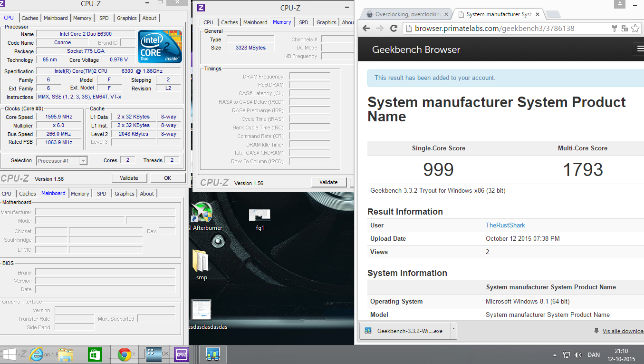
Task: Open the Geekbench-3.3.2 exe download
Action: (404, 331)
